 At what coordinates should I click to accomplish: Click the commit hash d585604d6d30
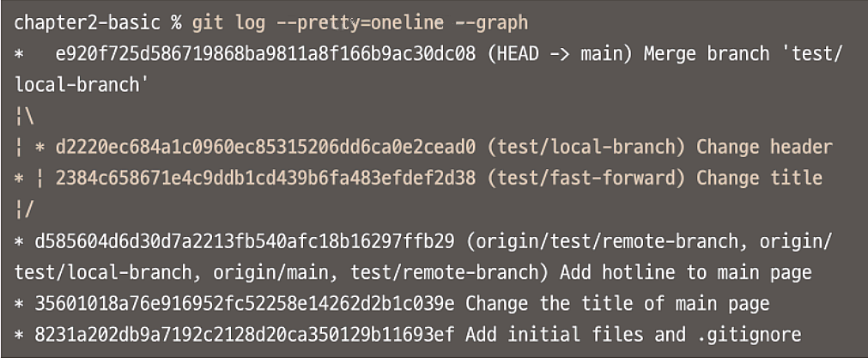[244, 240]
